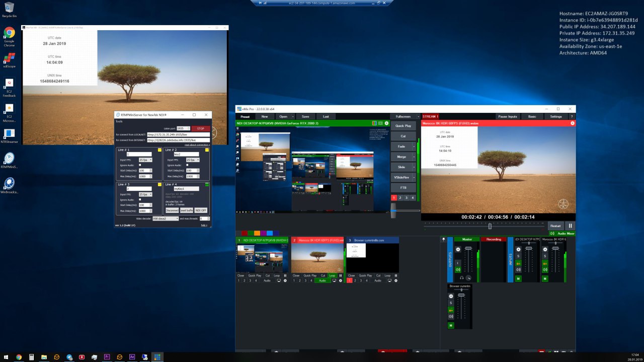Click the headphones icon under Master

(x=461, y=278)
